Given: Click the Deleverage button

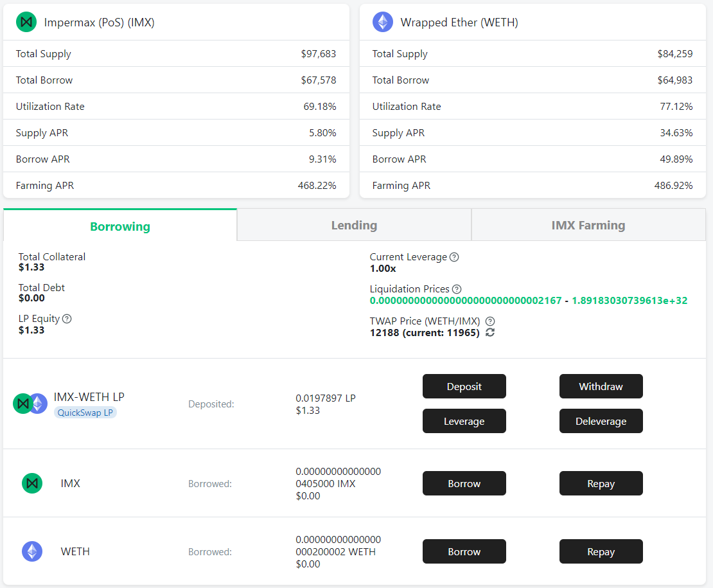Looking at the screenshot, I should click(601, 422).
